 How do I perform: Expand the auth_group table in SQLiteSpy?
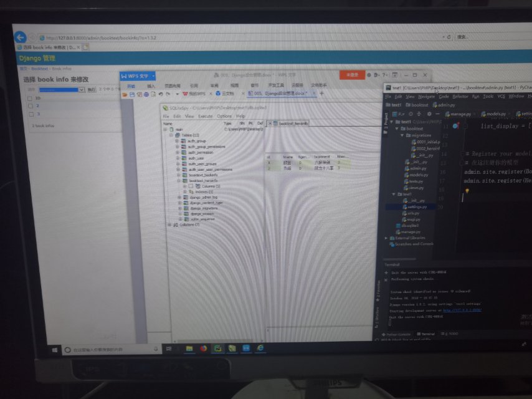(x=177, y=141)
